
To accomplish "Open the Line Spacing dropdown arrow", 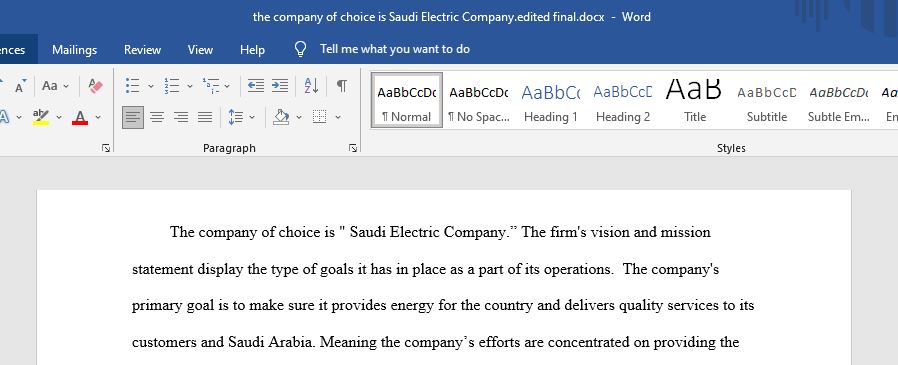I will click(x=252, y=117).
